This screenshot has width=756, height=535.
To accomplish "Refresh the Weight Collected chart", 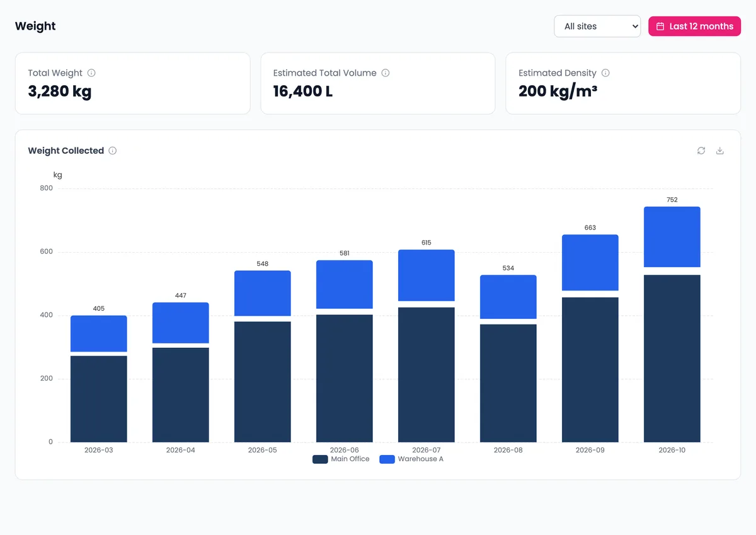I will [701, 151].
